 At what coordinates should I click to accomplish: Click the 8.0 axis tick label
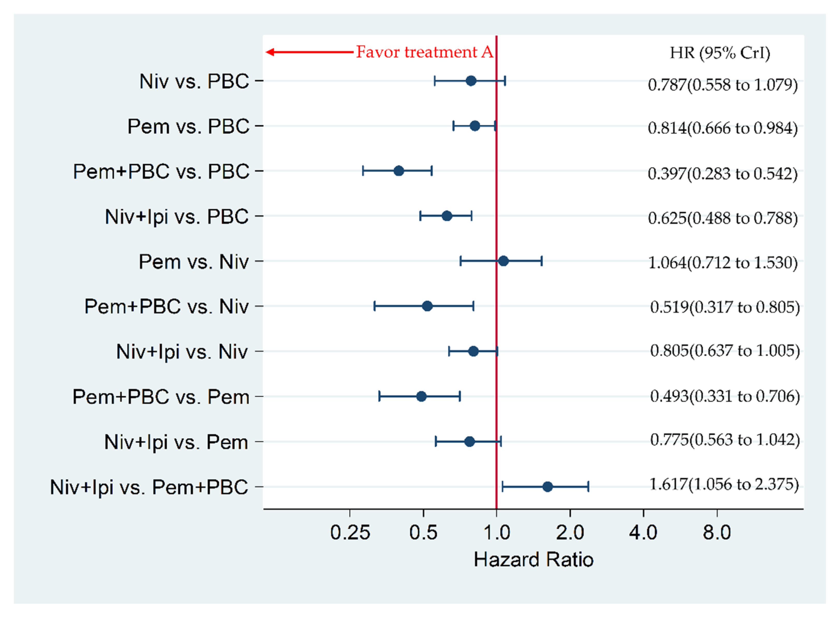[x=717, y=533]
